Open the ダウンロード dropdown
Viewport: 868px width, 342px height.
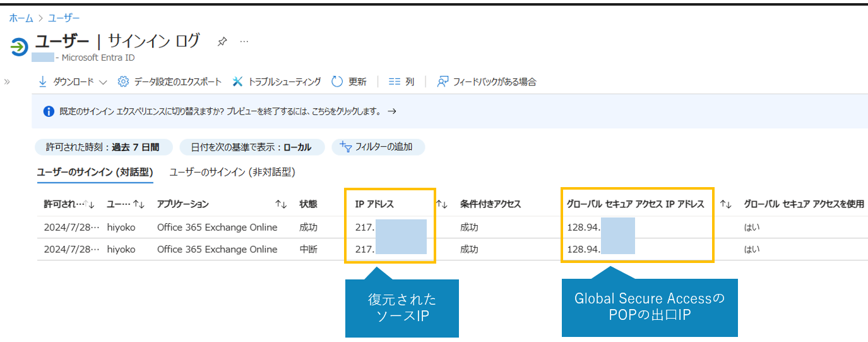pos(73,82)
